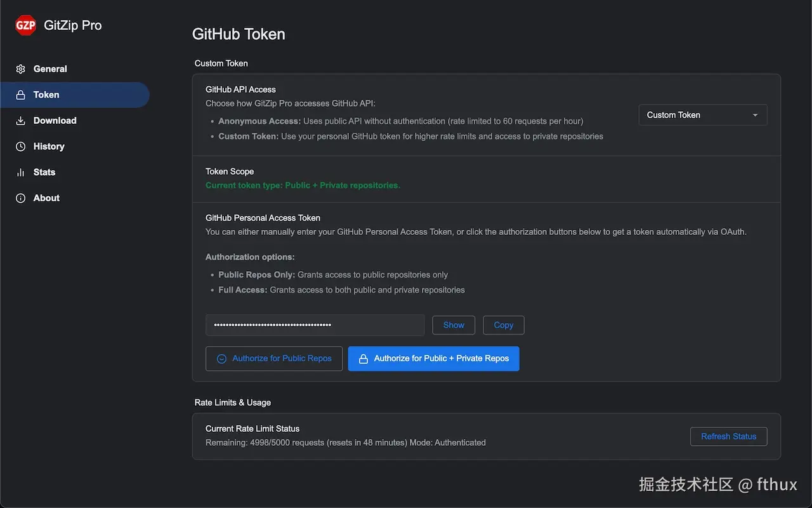812x508 pixels.
Task: Click the GitHub Personal Access Token heading
Action: tap(263, 218)
